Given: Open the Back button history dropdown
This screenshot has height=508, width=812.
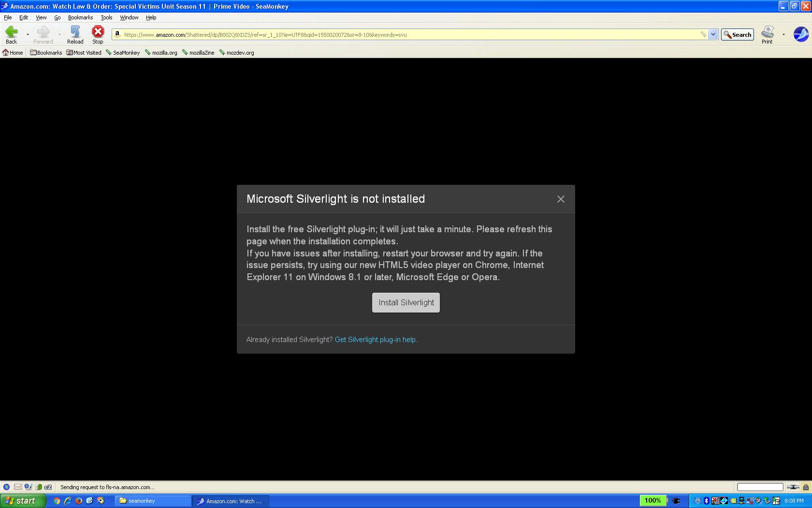Looking at the screenshot, I should click(x=27, y=34).
